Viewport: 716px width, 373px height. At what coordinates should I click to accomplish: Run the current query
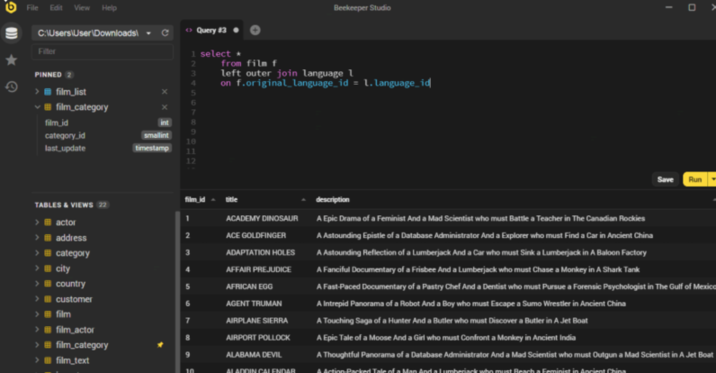tap(695, 179)
